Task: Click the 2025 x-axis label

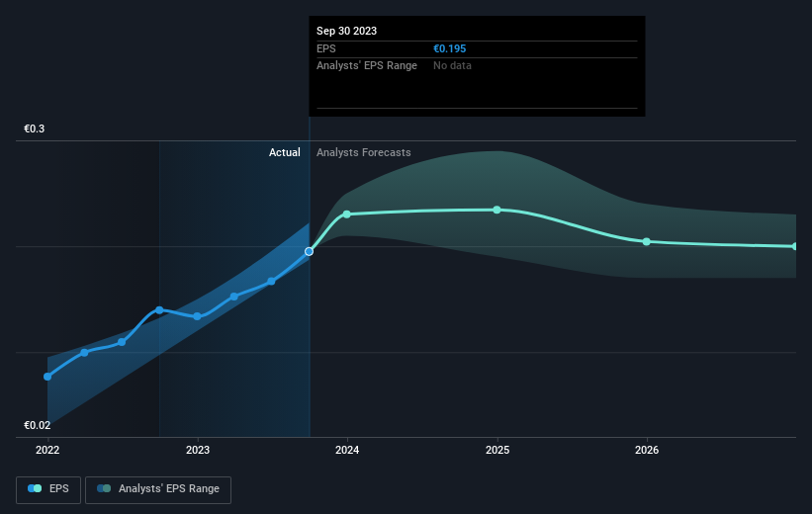Action: point(497,450)
